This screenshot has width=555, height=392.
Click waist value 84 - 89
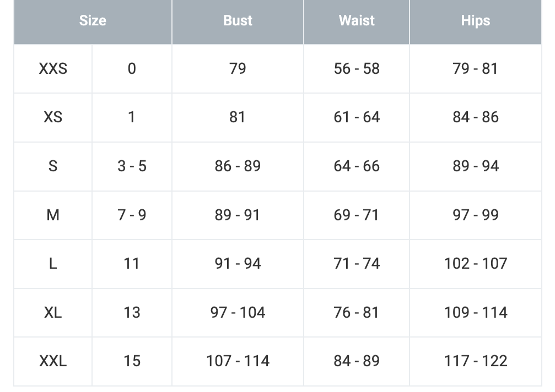pyautogui.click(x=357, y=361)
